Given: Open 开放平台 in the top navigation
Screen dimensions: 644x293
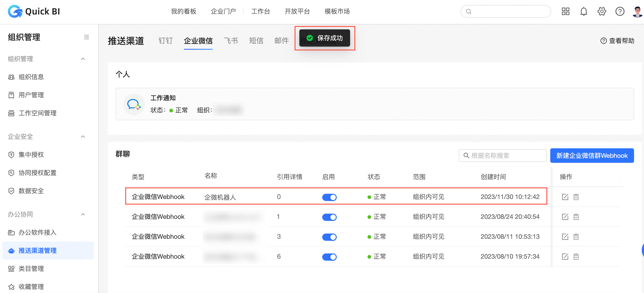Looking at the screenshot, I should [297, 12].
